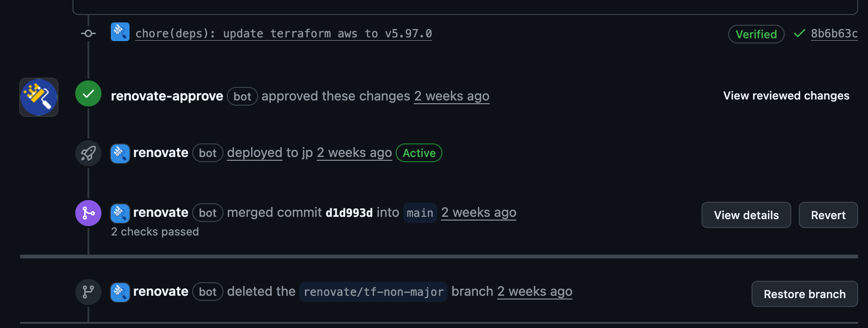Click the renovate bot avatar on the merge event
Screen dimensions: 868x328
click(x=120, y=213)
